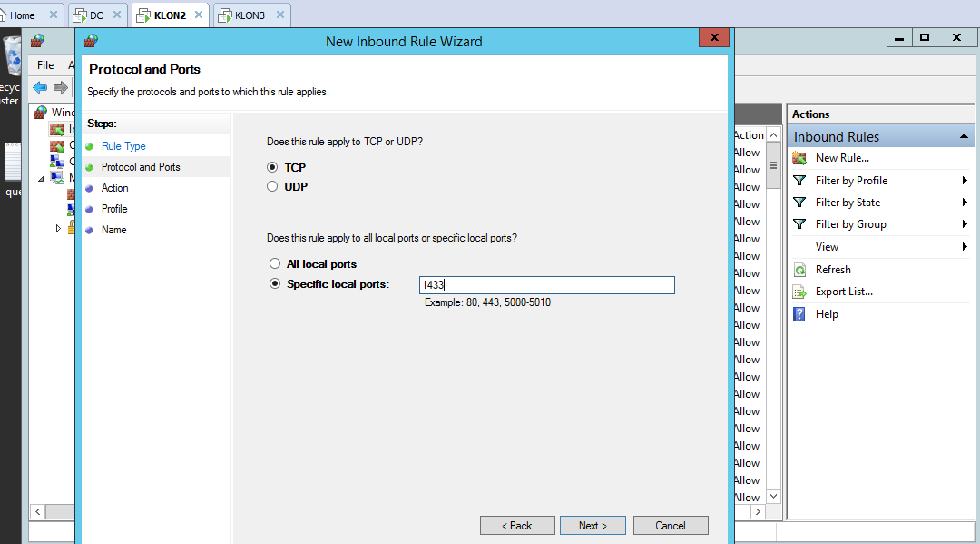Image resolution: width=980 pixels, height=544 pixels.
Task: Open the Recycle Bin on desktop
Action: (x=13, y=59)
